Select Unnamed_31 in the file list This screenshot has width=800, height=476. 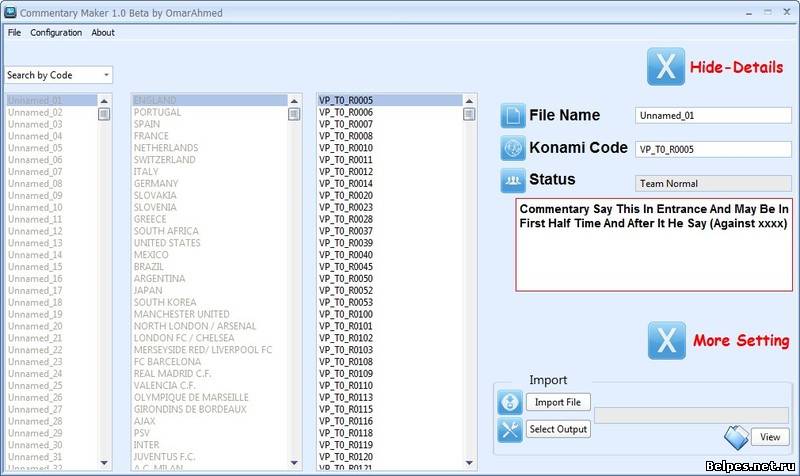click(x=52, y=457)
